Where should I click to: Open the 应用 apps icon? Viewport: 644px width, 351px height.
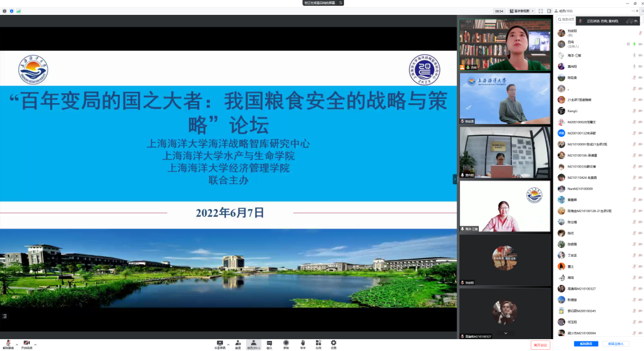point(318,343)
